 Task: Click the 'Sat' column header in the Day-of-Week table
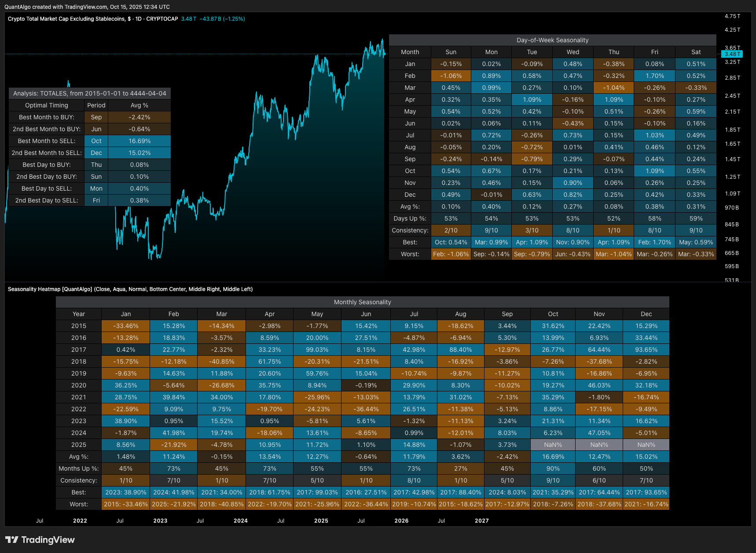click(x=696, y=52)
